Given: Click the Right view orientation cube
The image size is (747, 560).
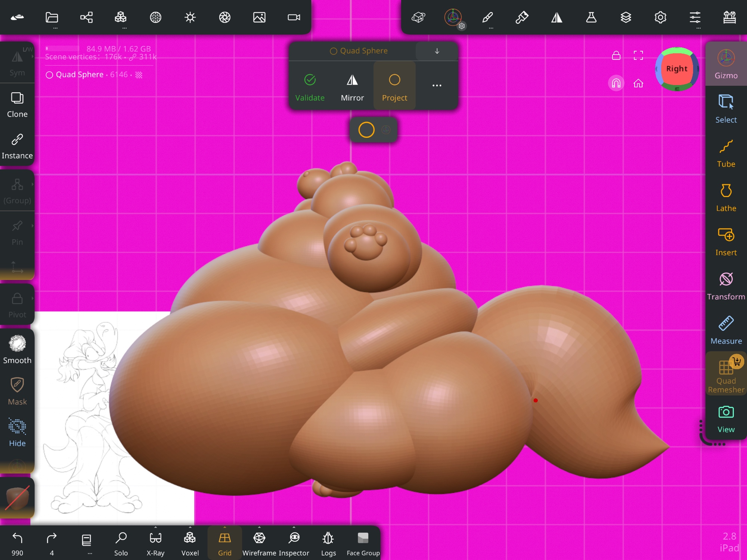Looking at the screenshot, I should tap(676, 69).
